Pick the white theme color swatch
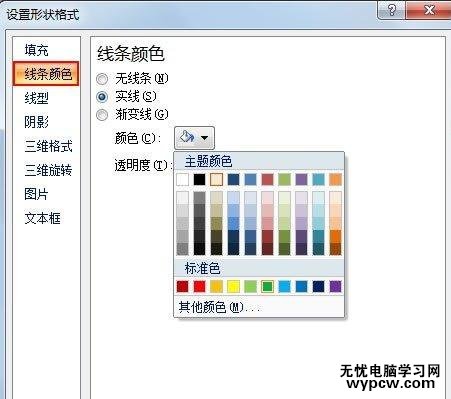Viewport: 451px width, 399px height. pyautogui.click(x=182, y=179)
